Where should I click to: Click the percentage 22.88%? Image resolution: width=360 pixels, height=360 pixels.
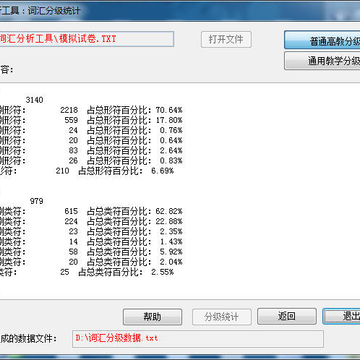point(169,221)
